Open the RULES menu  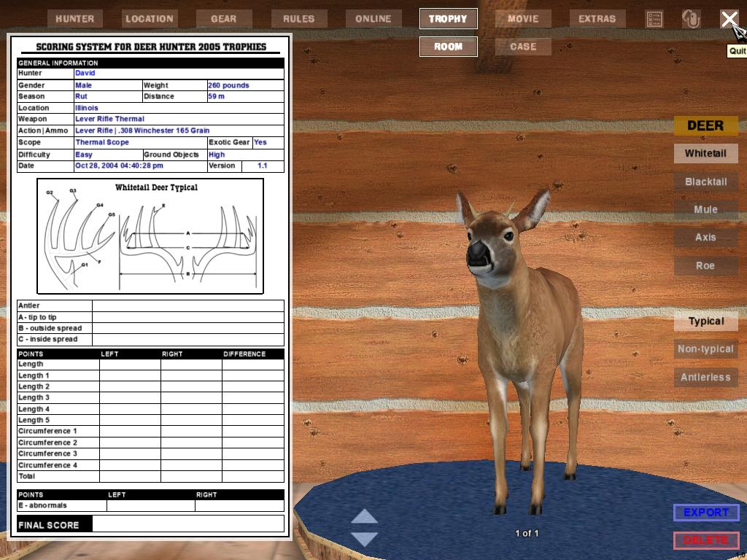click(x=298, y=19)
